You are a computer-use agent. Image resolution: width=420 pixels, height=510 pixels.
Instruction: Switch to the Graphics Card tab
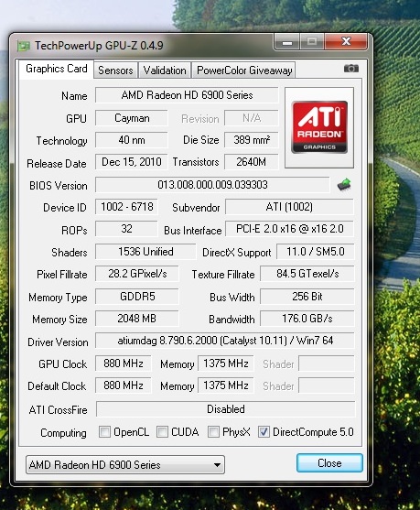(57, 69)
